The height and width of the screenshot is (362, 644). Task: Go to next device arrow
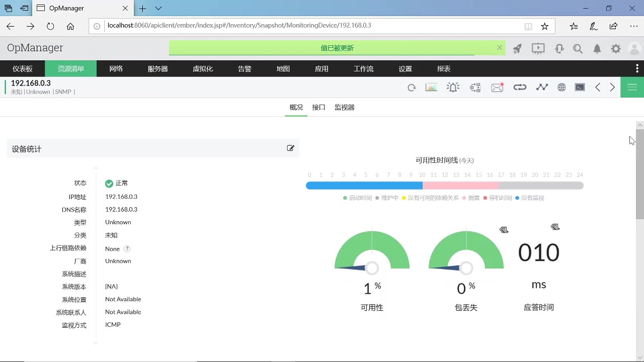pos(612,87)
